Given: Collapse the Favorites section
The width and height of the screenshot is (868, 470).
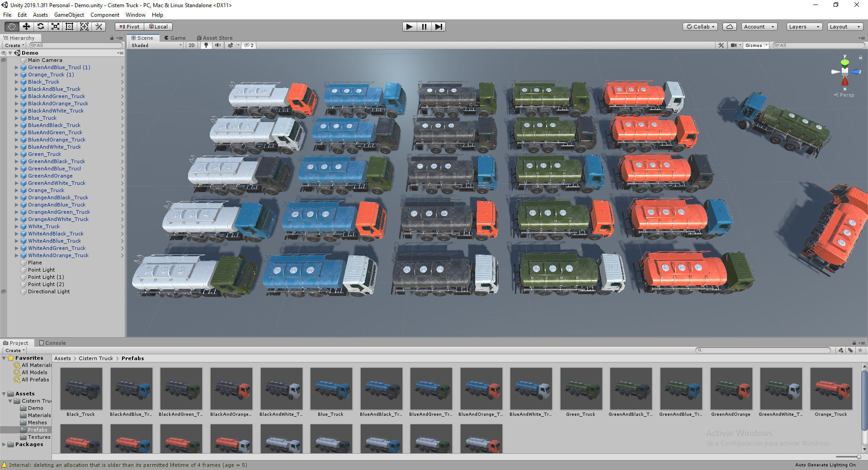Looking at the screenshot, I should [x=4, y=358].
